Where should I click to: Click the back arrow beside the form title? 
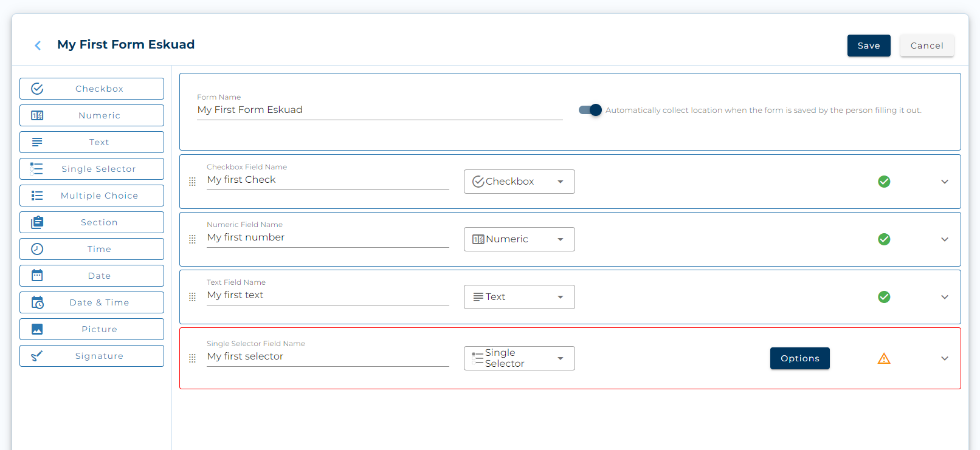38,46
